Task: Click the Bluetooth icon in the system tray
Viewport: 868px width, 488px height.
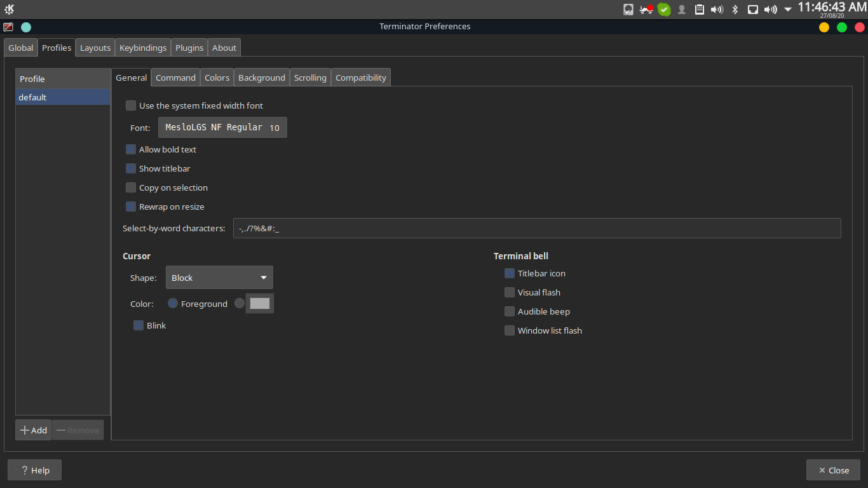Action: coord(735,9)
